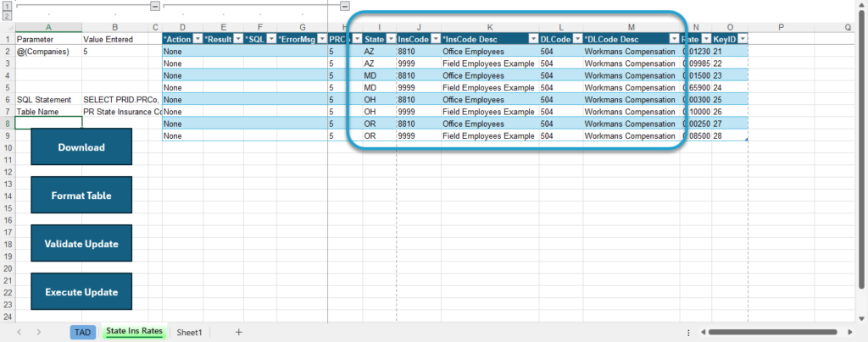The image size is (868, 342).
Task: Click KeyID 21 cell
Action: [730, 52]
